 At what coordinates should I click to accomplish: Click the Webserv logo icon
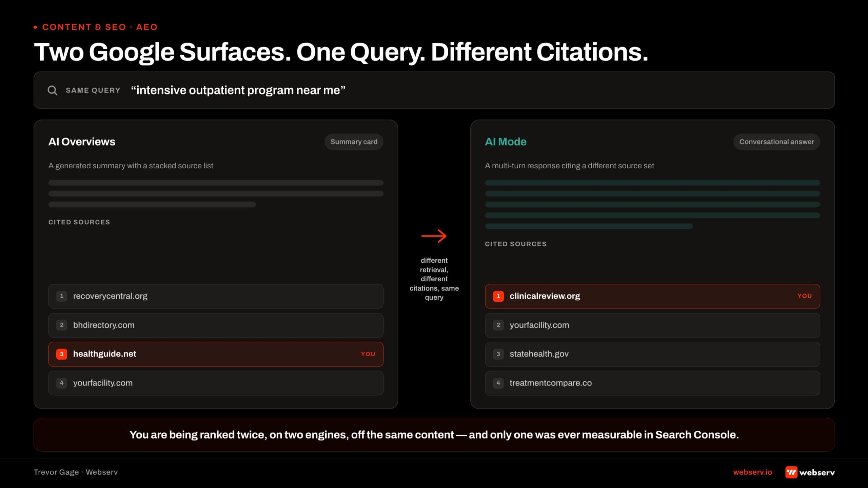(x=791, y=472)
